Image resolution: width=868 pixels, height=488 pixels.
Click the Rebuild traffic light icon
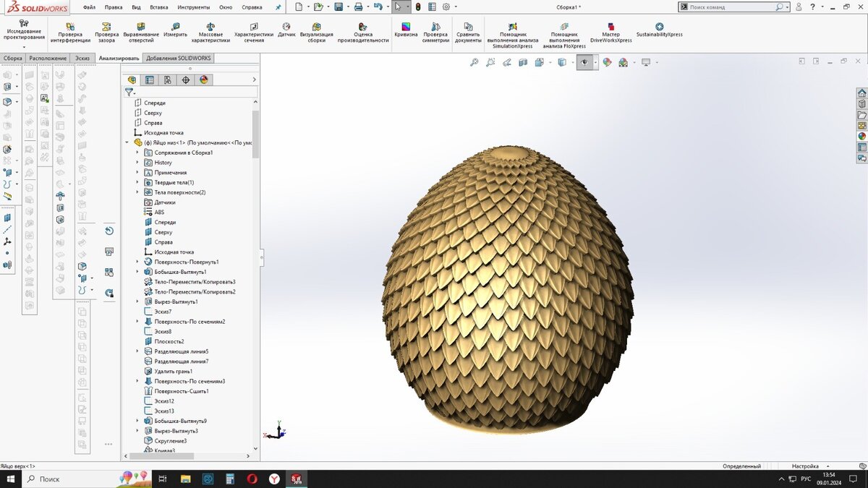(418, 7)
